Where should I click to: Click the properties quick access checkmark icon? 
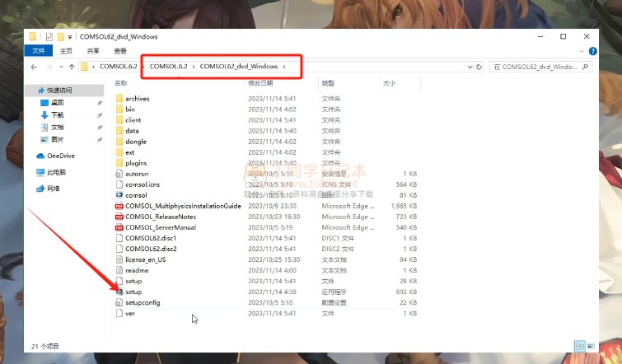coord(49,36)
